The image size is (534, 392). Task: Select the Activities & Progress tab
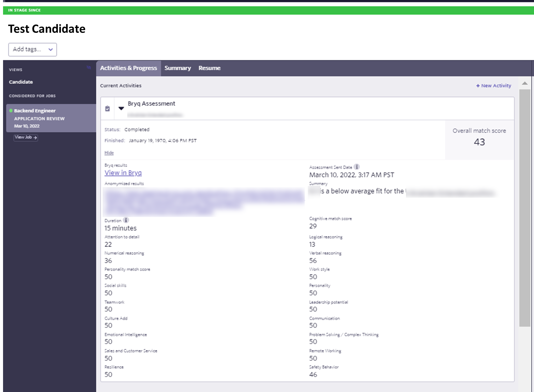tap(128, 68)
